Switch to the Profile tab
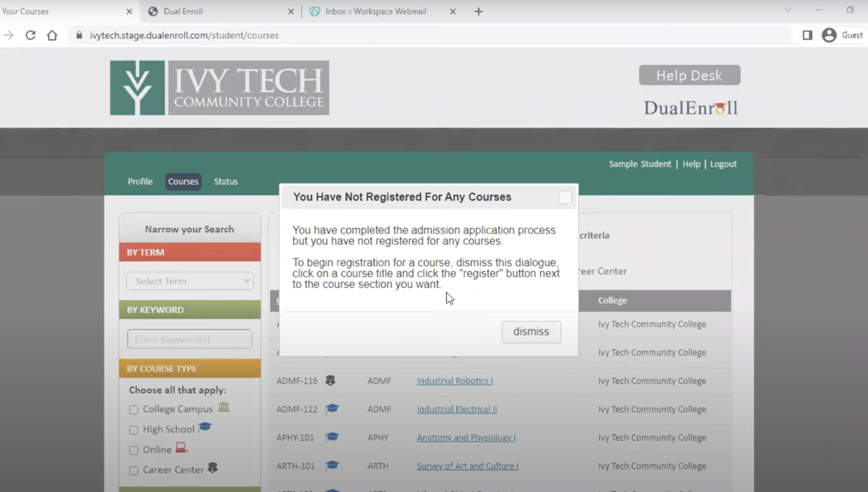 [140, 181]
